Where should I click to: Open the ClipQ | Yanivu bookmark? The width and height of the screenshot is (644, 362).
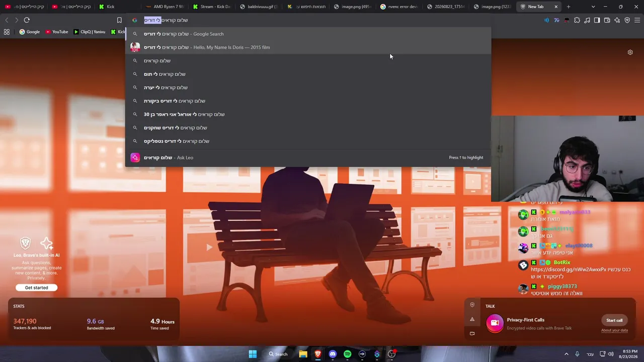click(x=89, y=32)
